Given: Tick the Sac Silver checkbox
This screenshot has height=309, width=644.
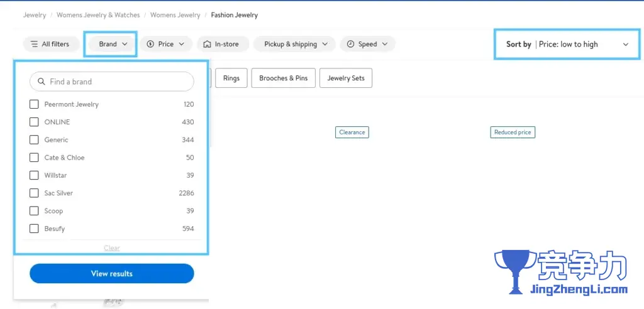Looking at the screenshot, I should pyautogui.click(x=34, y=193).
